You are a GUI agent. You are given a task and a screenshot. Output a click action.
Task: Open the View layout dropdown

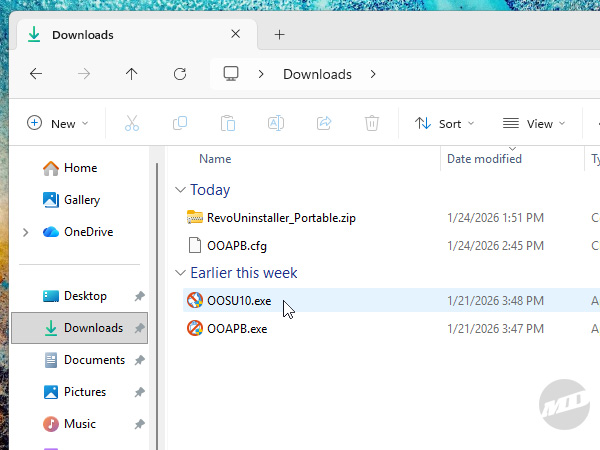pos(534,123)
